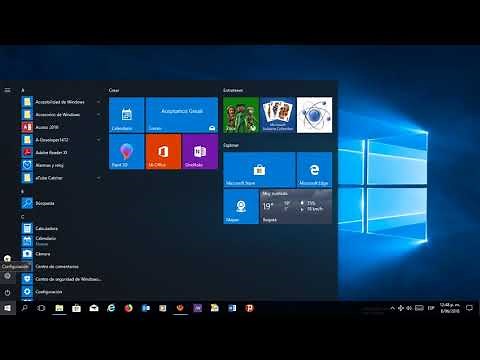This screenshot has height=360, width=480.
Task: Open Centro de comentarios
Action: 62,267
